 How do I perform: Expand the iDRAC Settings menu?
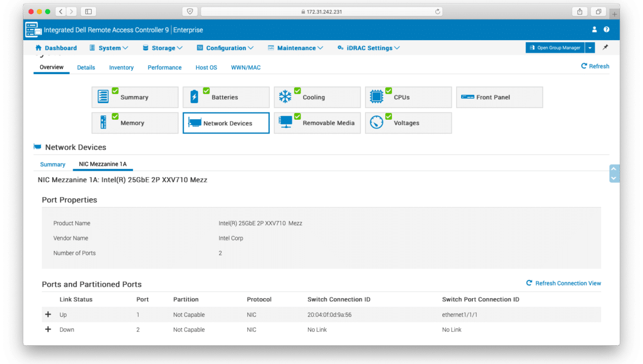click(368, 48)
